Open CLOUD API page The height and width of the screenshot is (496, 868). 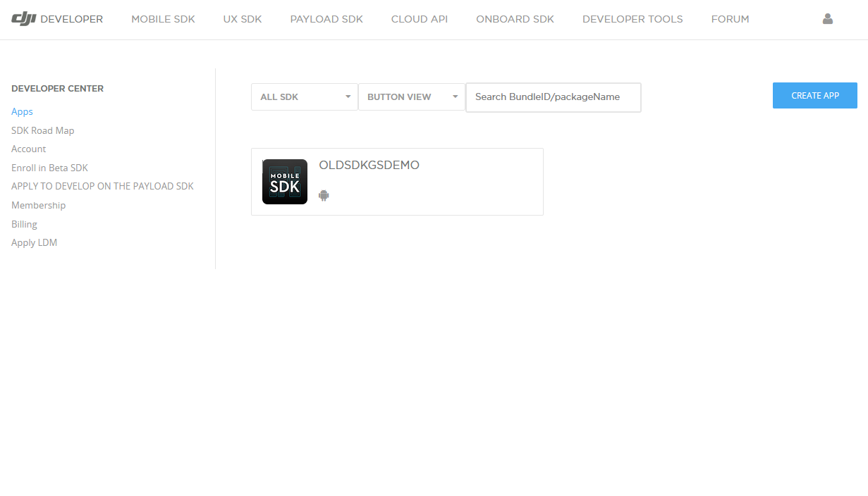click(x=420, y=19)
